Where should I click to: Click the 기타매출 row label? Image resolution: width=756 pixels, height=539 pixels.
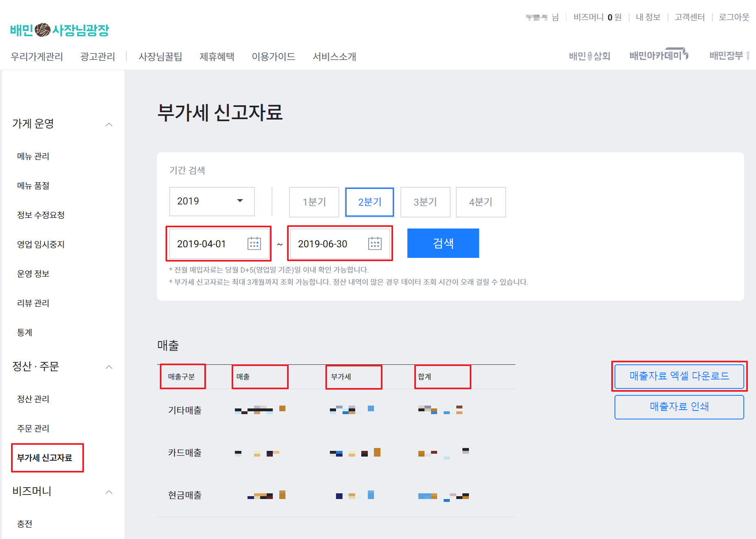(x=185, y=410)
